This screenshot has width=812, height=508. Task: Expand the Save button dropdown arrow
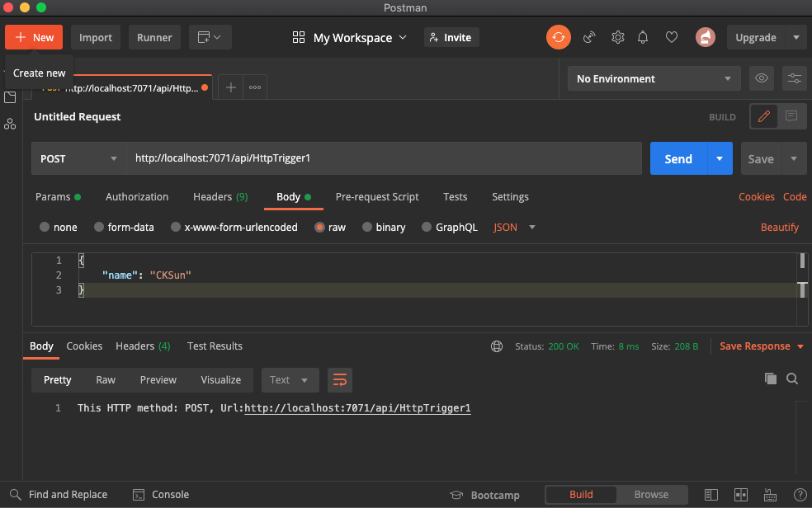tap(793, 158)
